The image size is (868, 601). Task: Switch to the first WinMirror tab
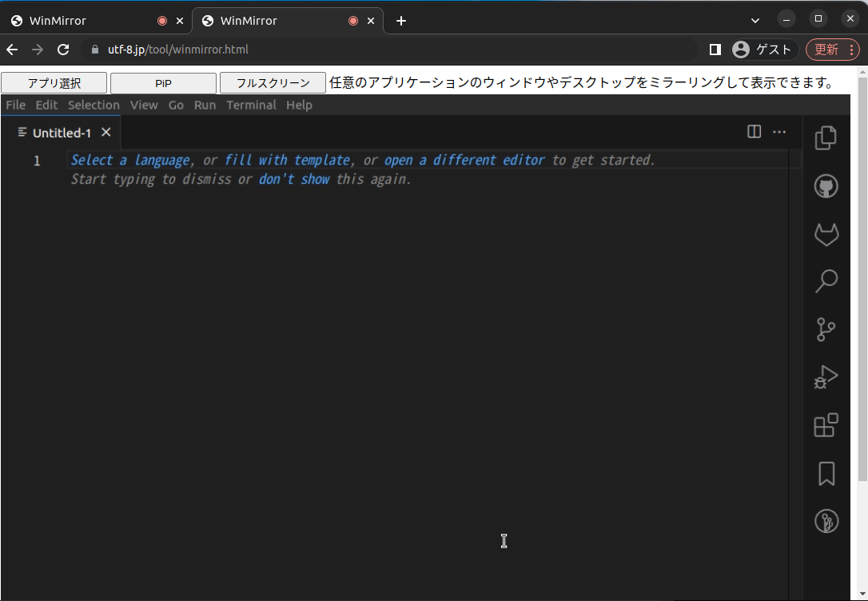pos(95,21)
